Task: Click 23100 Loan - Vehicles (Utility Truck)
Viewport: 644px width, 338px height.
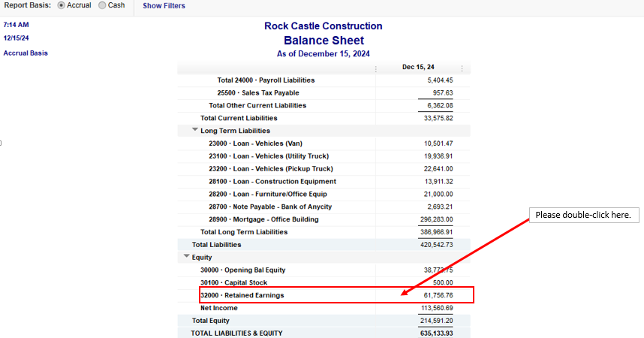Action: [x=269, y=156]
